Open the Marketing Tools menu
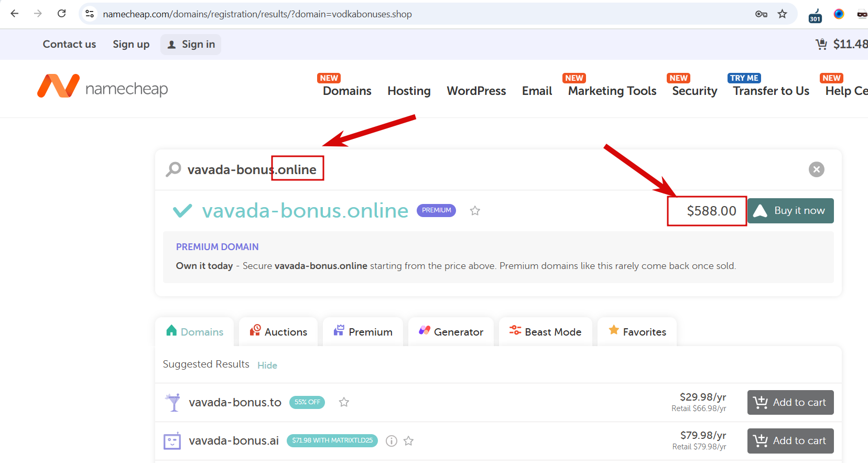 612,91
